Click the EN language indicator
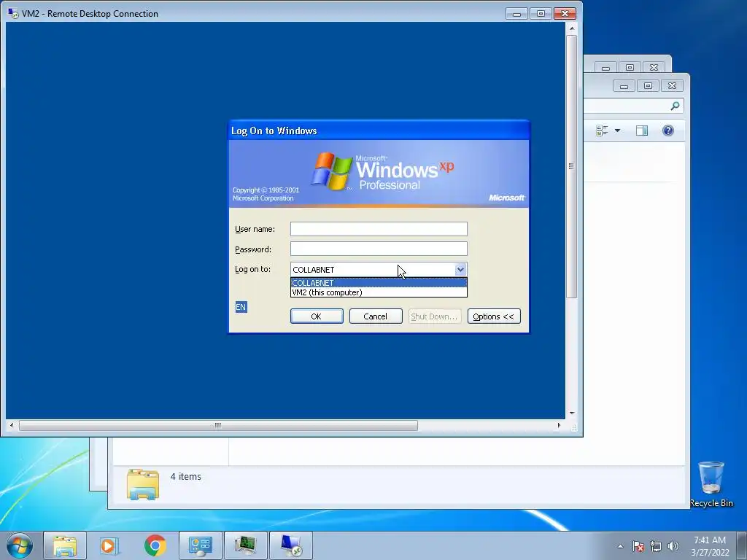Screen dimensions: 747x560 (x=241, y=307)
